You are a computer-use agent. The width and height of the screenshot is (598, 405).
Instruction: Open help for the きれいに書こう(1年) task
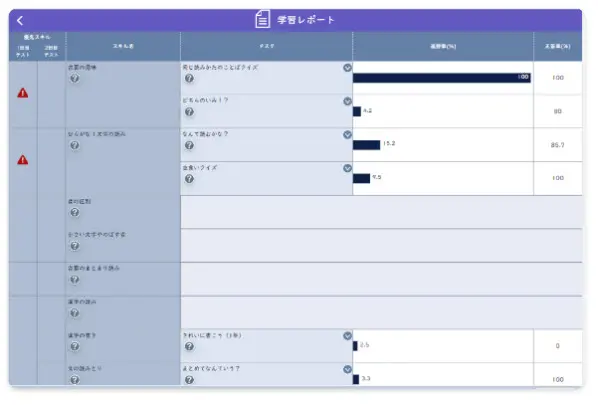point(189,346)
